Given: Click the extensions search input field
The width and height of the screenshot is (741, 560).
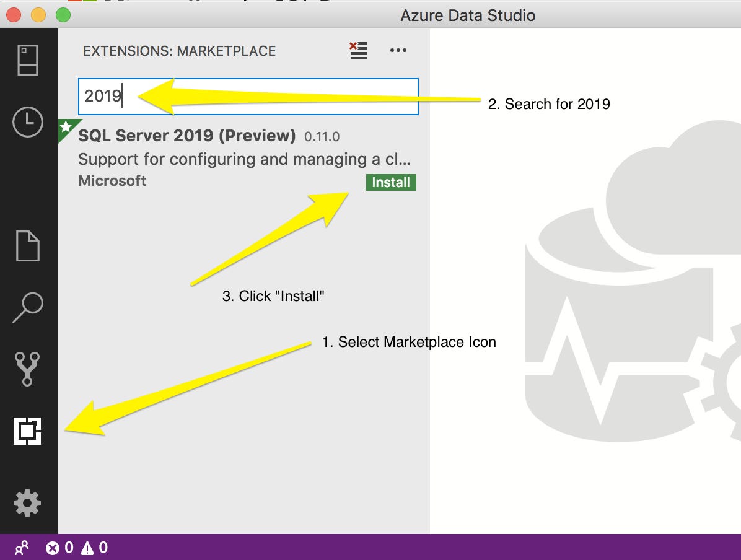Looking at the screenshot, I should pyautogui.click(x=248, y=97).
